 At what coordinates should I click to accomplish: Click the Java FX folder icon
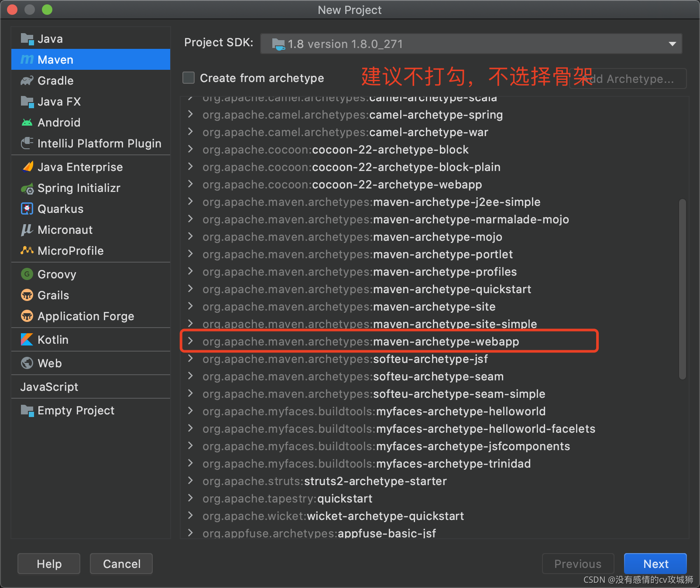click(27, 102)
